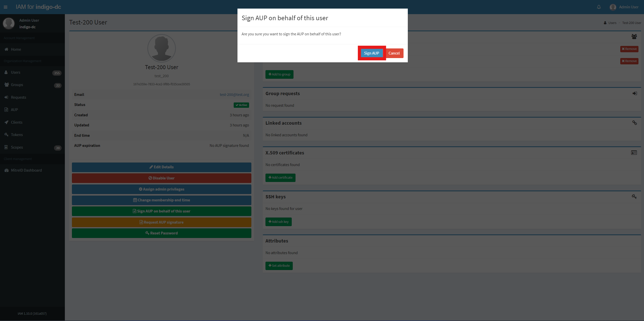The height and width of the screenshot is (321, 644).
Task: Click test-200@test.org email link
Action: (234, 94)
